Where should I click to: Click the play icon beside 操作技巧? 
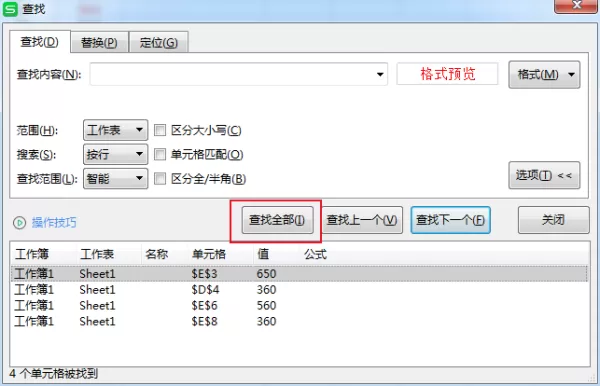click(x=20, y=222)
